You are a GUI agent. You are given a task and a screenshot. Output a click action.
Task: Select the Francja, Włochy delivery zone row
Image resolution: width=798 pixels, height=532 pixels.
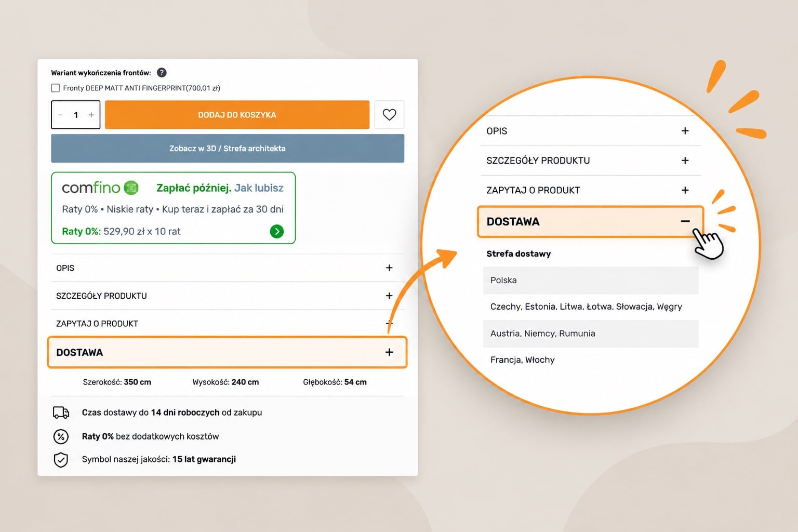point(591,360)
